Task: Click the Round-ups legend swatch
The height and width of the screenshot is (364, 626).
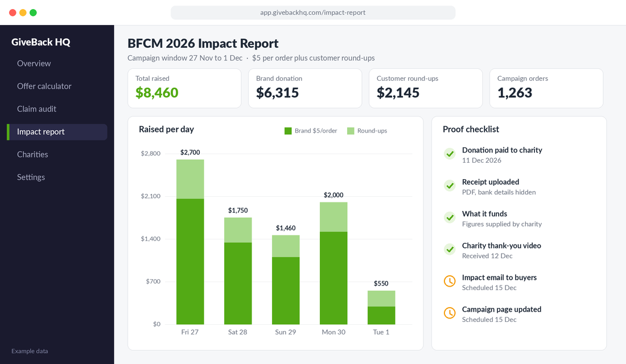Action: (351, 131)
